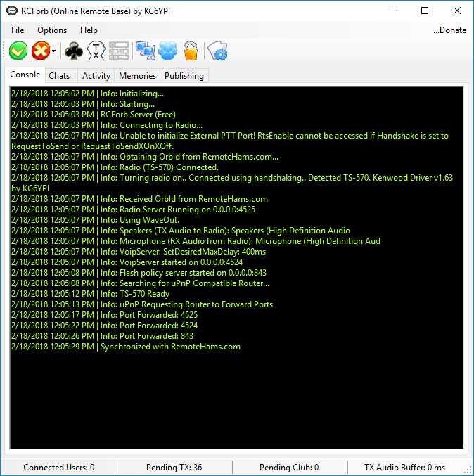Open the Options menu
Image resolution: width=474 pixels, height=476 pixels.
[52, 30]
